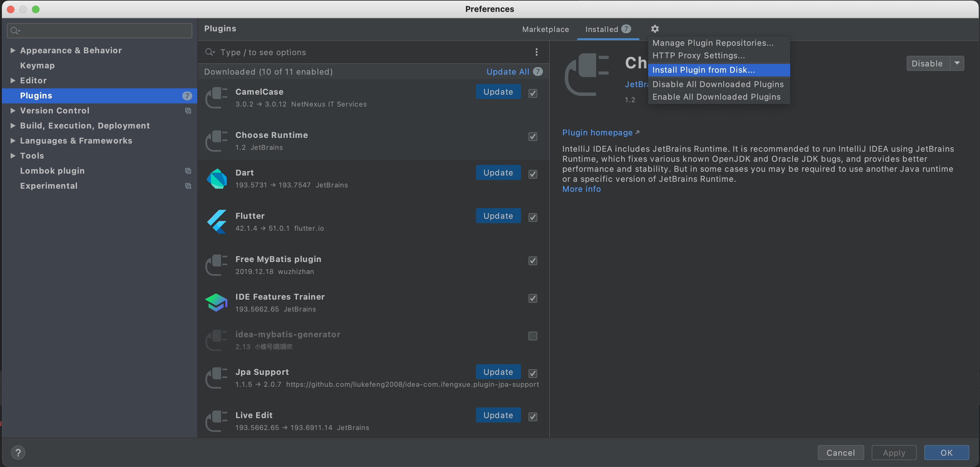Click the IDE Features Trainer logo
The height and width of the screenshot is (467, 980).
[216, 302]
